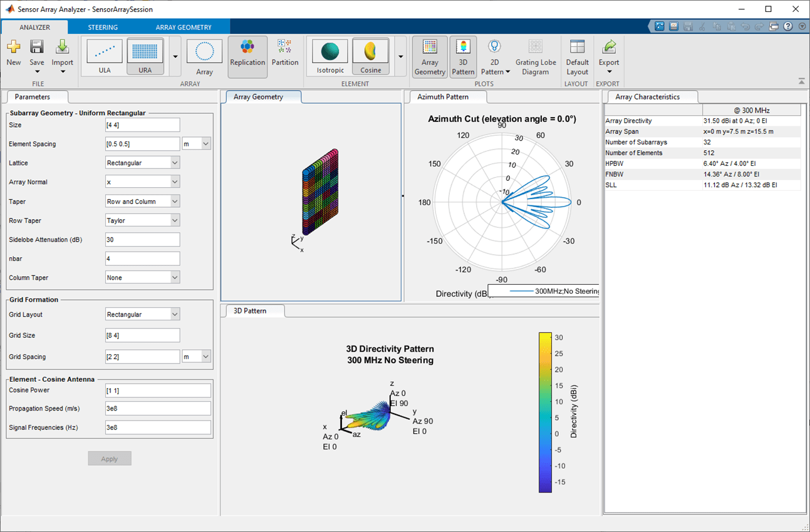The width and height of the screenshot is (810, 532).
Task: Select the Azimuth Pattern tab
Action: (446, 97)
